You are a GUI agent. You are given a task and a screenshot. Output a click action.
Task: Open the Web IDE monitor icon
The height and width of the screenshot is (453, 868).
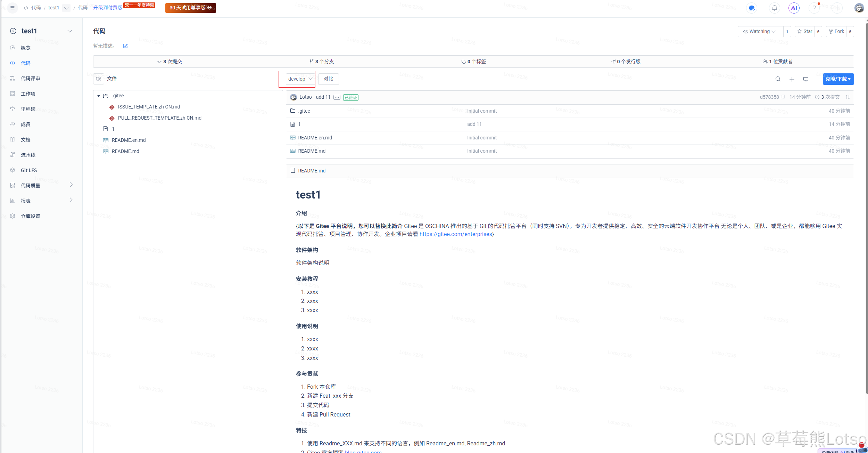click(806, 79)
